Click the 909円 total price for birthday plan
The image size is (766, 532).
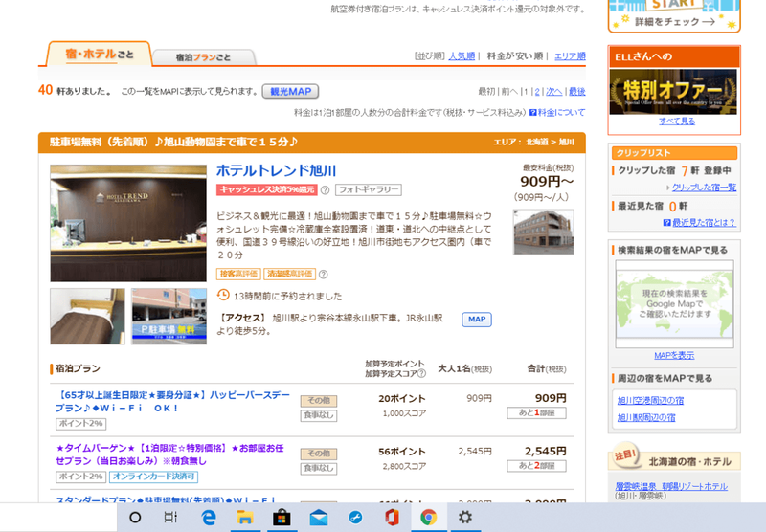click(550, 398)
